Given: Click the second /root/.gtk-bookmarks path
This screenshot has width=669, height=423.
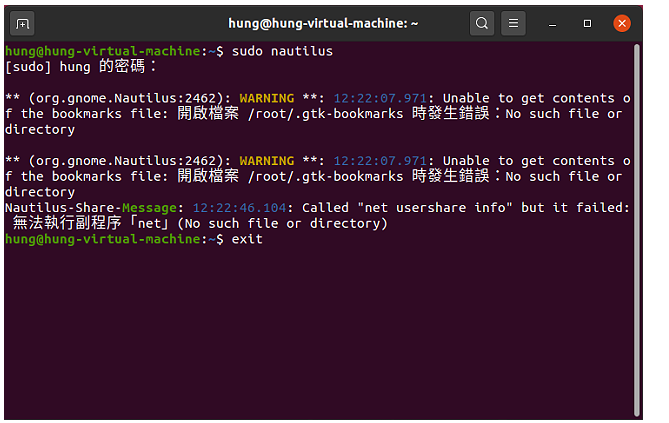Looking at the screenshot, I should click(x=326, y=177).
